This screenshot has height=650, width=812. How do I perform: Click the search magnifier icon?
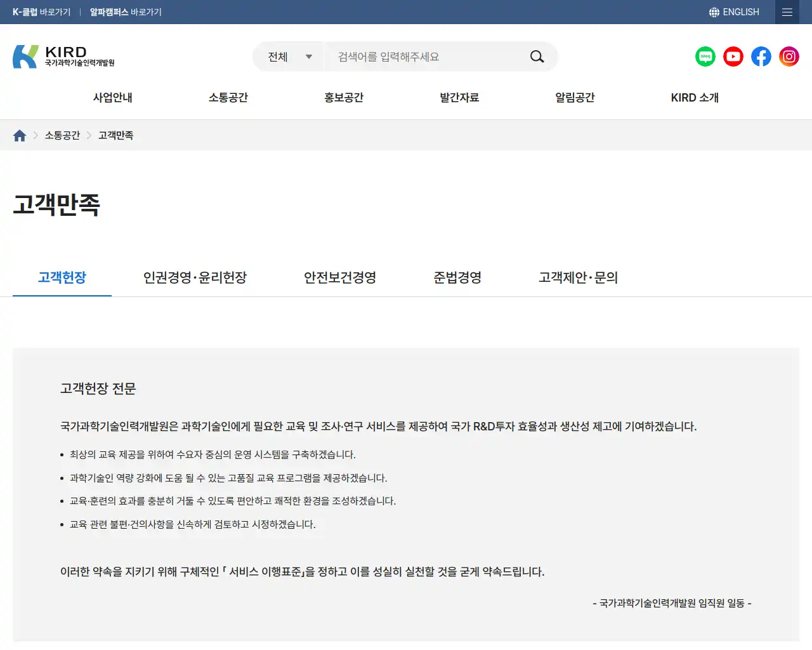(537, 56)
